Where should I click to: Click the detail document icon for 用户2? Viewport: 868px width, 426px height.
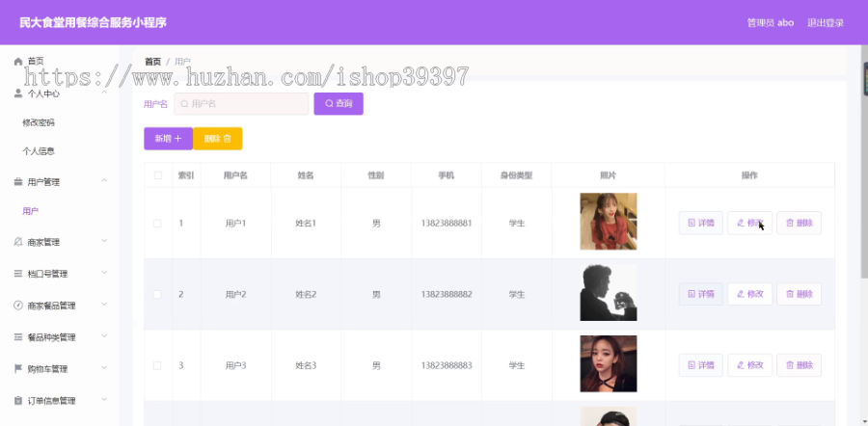692,294
